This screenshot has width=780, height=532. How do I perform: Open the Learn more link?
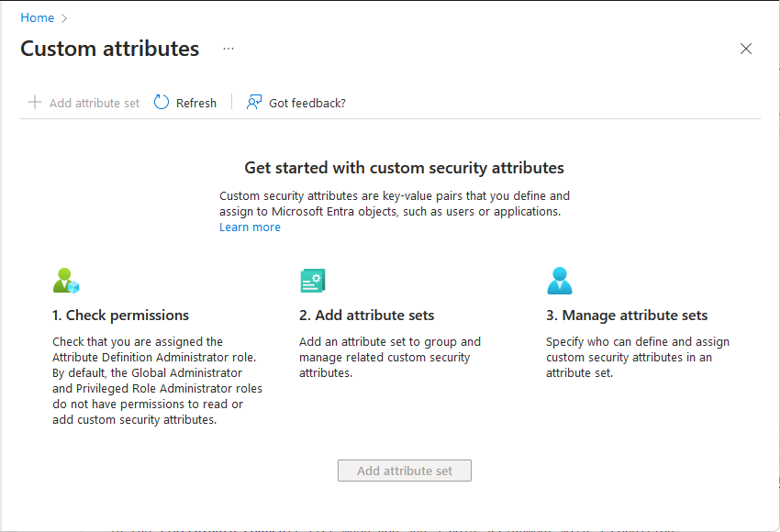pyautogui.click(x=250, y=227)
